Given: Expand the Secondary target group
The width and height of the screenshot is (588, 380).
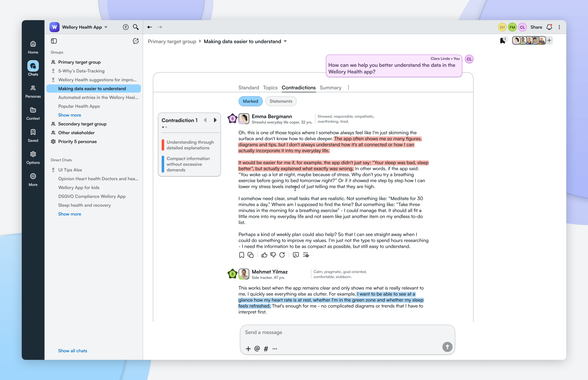Looking at the screenshot, I should tap(82, 124).
